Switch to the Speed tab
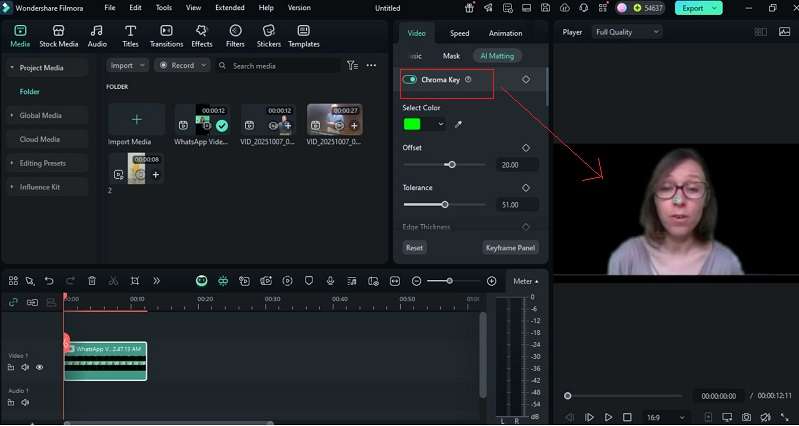Screen dimensions: 799x426 point(459,33)
